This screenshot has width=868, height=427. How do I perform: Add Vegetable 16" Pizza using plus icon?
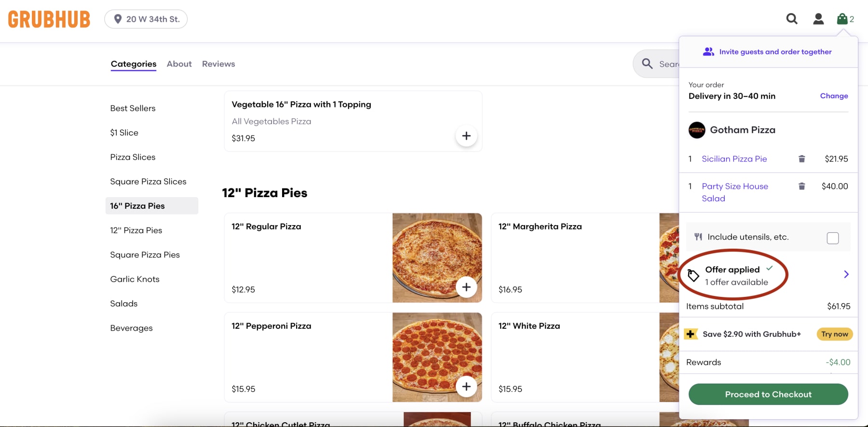coord(466,136)
